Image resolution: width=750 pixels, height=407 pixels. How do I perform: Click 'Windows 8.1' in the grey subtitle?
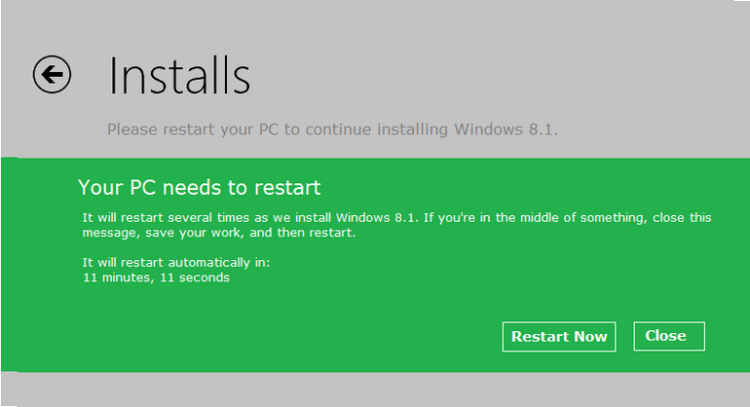point(506,130)
